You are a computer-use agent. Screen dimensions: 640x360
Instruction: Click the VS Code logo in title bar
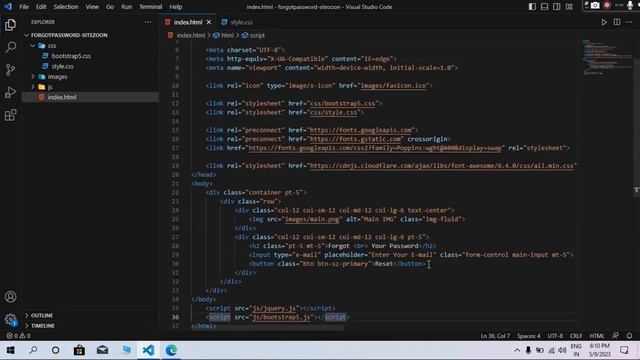[x=8, y=7]
